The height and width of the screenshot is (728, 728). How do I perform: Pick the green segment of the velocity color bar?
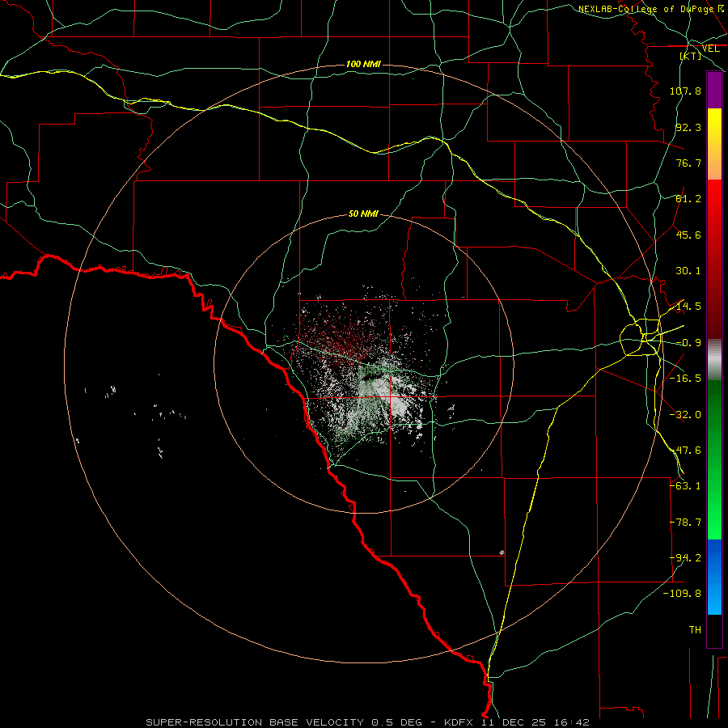point(714,459)
